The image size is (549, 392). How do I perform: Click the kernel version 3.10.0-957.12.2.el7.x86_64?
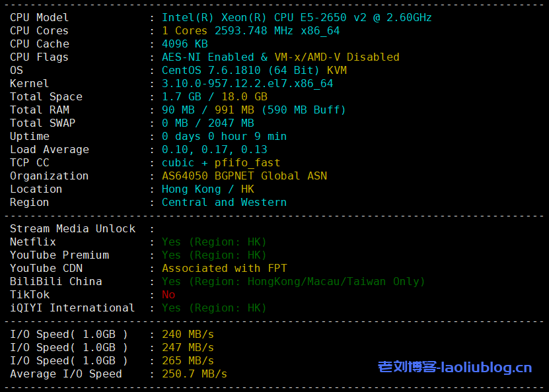[247, 84]
